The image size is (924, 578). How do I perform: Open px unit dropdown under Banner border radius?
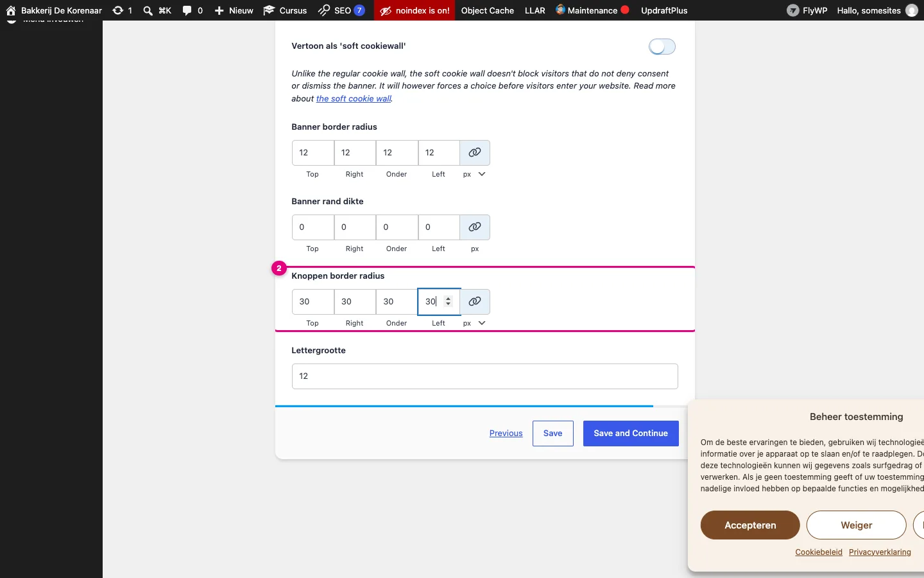pyautogui.click(x=474, y=174)
